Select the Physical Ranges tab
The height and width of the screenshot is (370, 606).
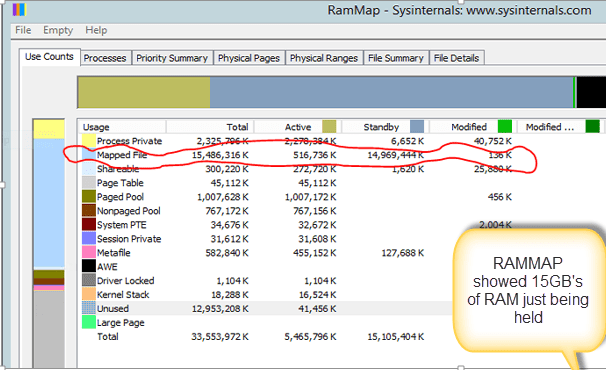324,58
